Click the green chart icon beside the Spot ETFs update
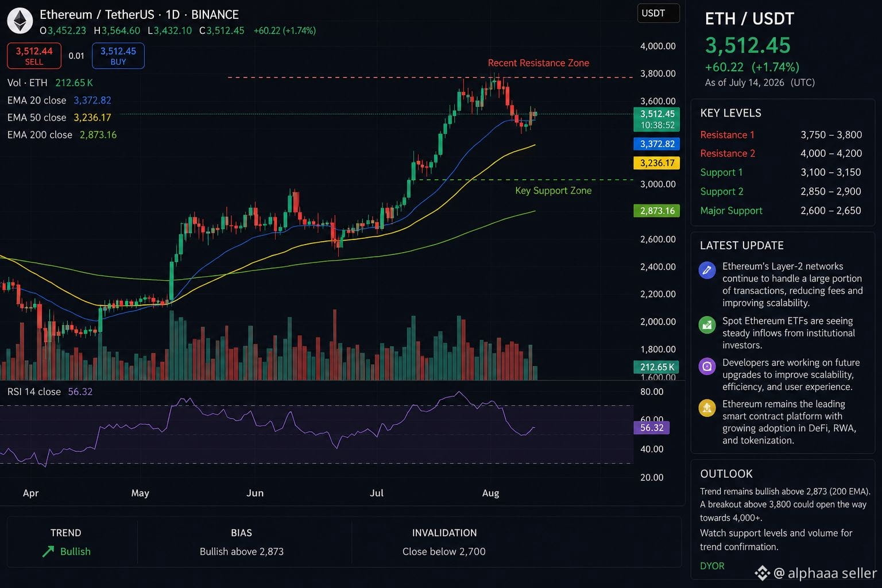Image resolution: width=882 pixels, height=588 pixels. tap(707, 324)
